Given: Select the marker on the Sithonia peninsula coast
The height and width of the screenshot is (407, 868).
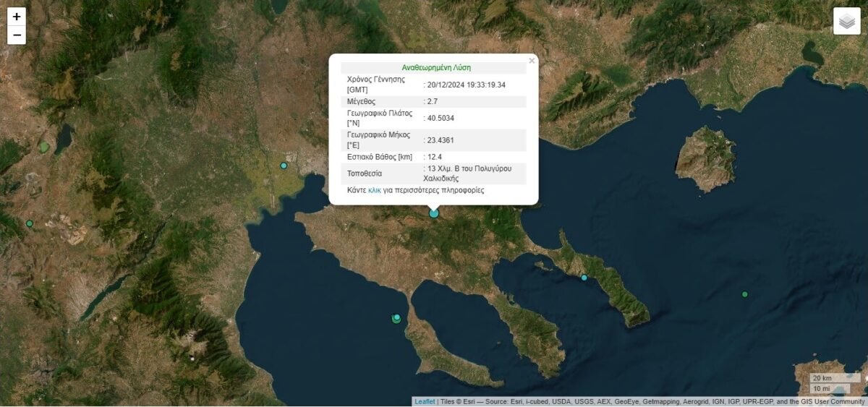Looking at the screenshot, I should pyautogui.click(x=584, y=278).
